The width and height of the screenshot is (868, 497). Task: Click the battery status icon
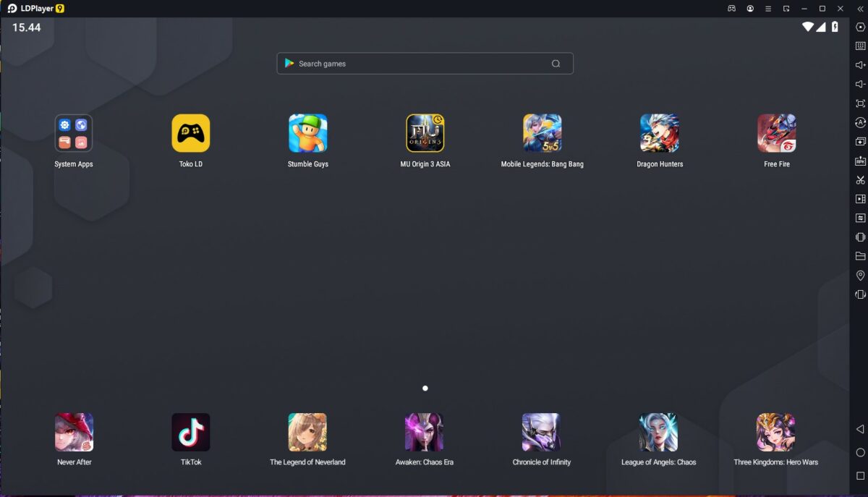[x=835, y=27]
